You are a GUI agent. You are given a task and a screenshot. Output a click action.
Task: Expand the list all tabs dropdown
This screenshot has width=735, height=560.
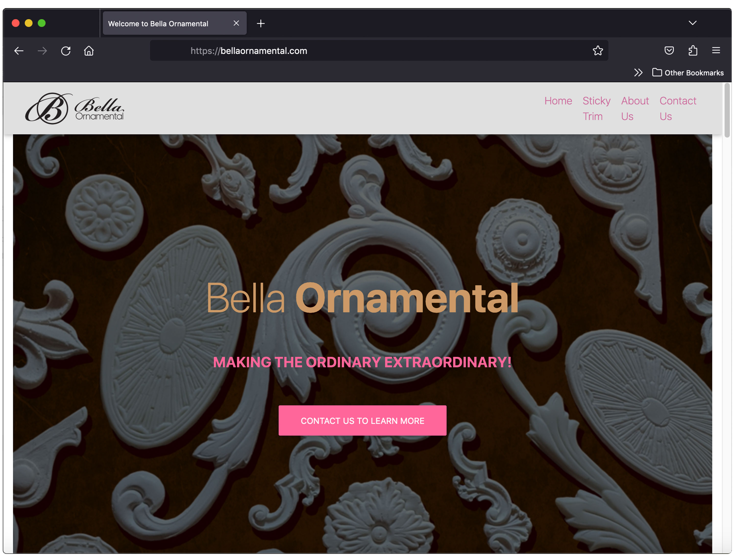coord(692,23)
